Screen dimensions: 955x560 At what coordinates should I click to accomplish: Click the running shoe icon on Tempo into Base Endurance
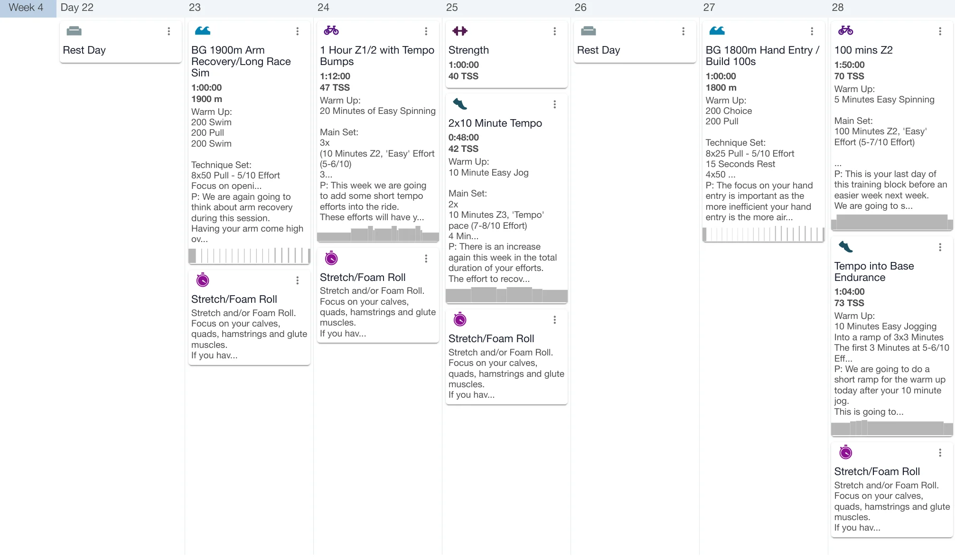(845, 247)
